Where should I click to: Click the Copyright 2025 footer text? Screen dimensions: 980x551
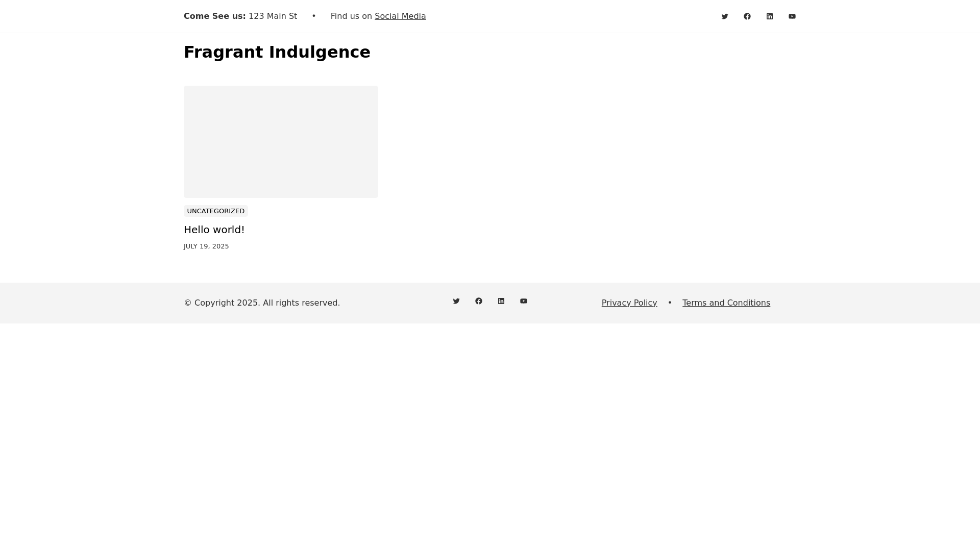tap(262, 303)
